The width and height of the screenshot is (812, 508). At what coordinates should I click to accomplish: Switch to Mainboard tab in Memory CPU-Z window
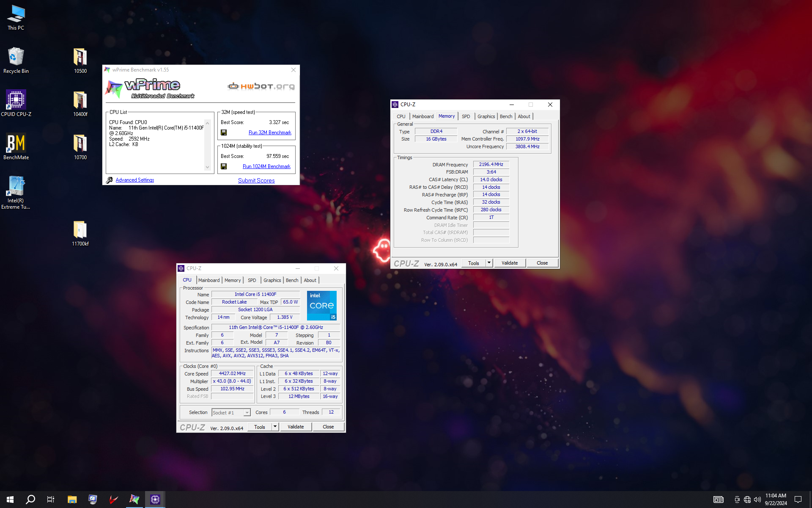click(423, 116)
